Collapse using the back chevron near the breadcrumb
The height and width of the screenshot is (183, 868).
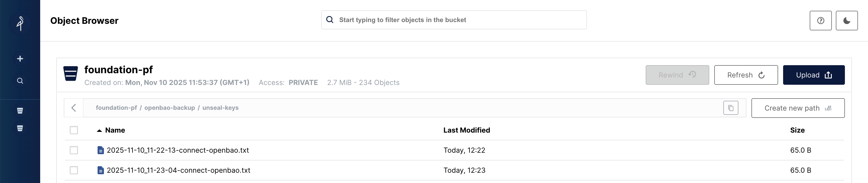pyautogui.click(x=74, y=108)
